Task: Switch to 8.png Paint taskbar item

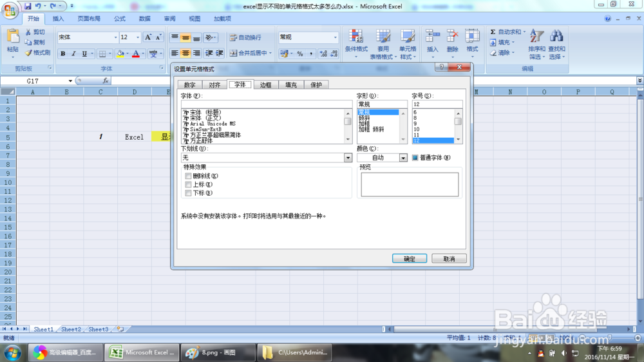Action: 217,352
